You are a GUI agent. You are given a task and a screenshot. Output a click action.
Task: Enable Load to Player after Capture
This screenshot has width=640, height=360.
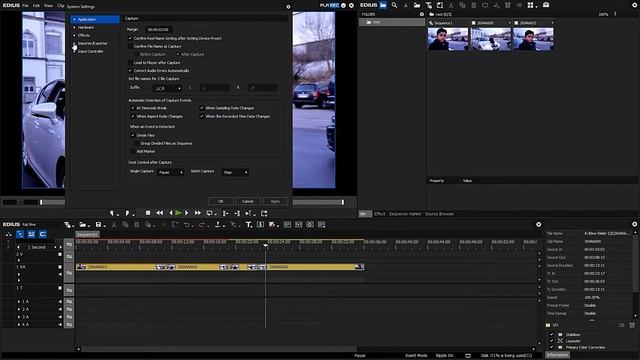click(x=131, y=63)
